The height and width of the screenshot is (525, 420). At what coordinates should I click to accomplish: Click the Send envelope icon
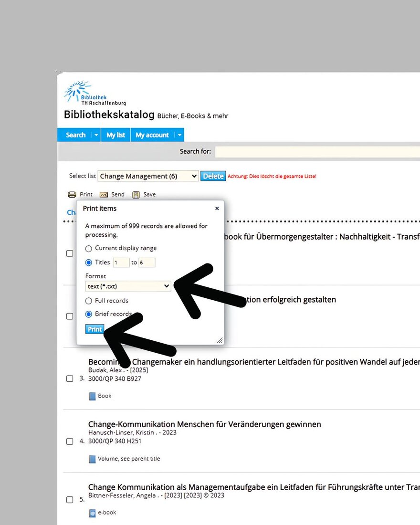click(104, 195)
